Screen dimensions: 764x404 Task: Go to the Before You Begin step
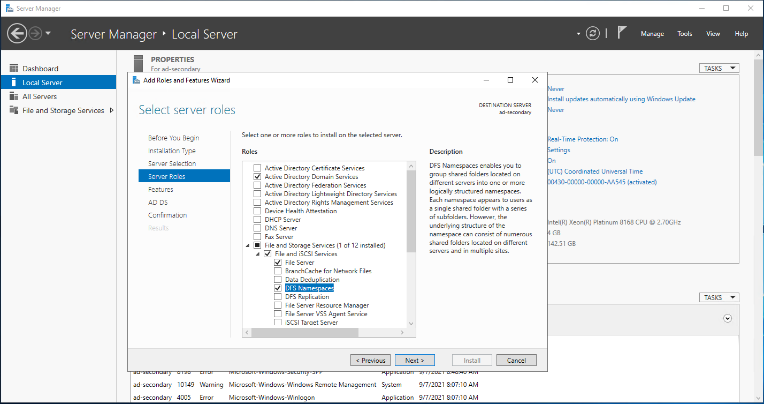pos(173,138)
